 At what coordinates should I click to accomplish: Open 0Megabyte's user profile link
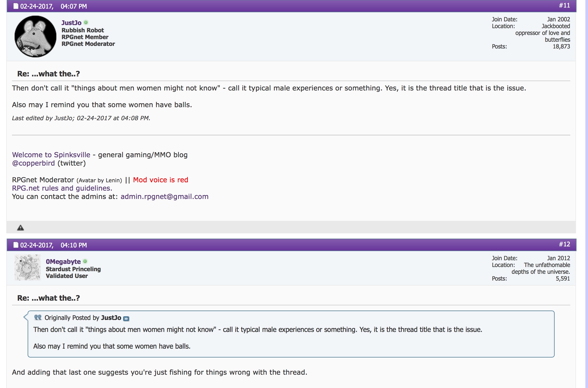click(63, 262)
